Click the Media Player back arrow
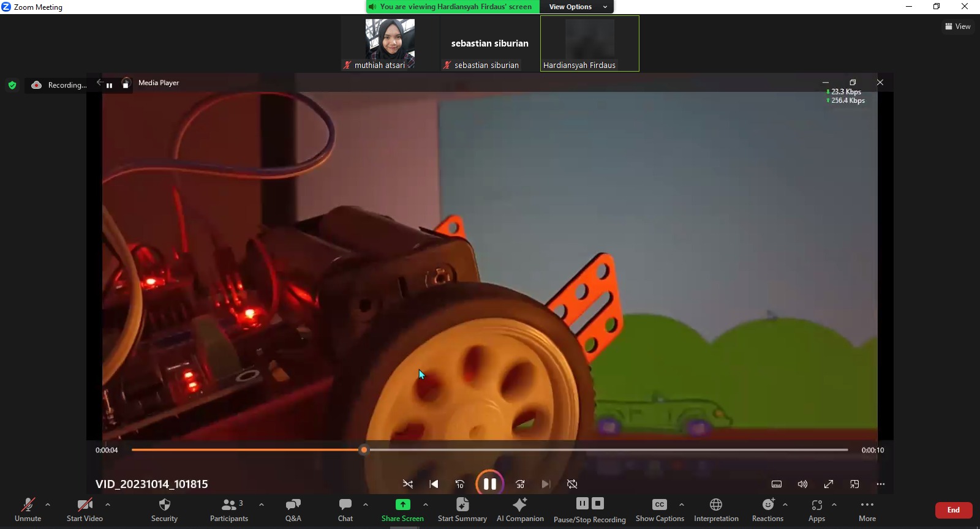 click(99, 82)
